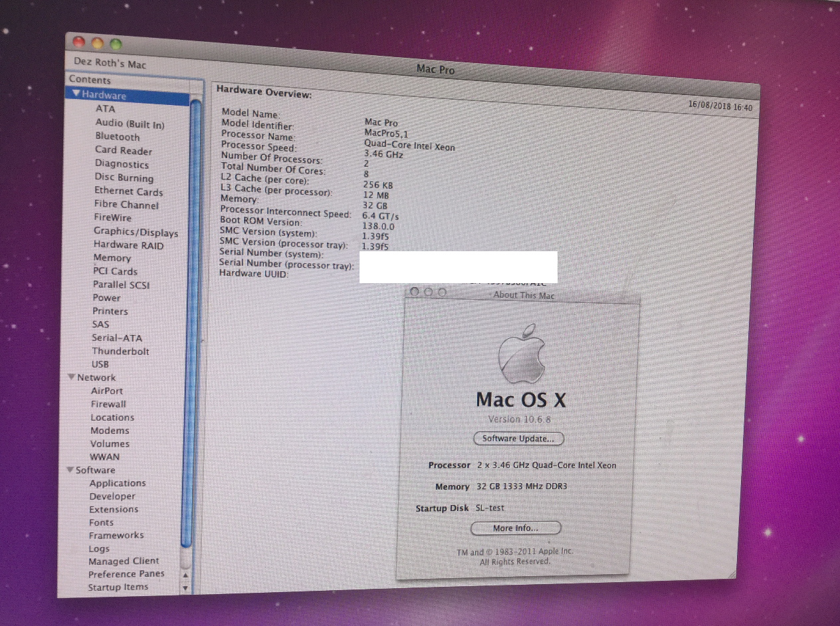Select Printers in sidebar
The height and width of the screenshot is (626, 840).
click(x=110, y=311)
